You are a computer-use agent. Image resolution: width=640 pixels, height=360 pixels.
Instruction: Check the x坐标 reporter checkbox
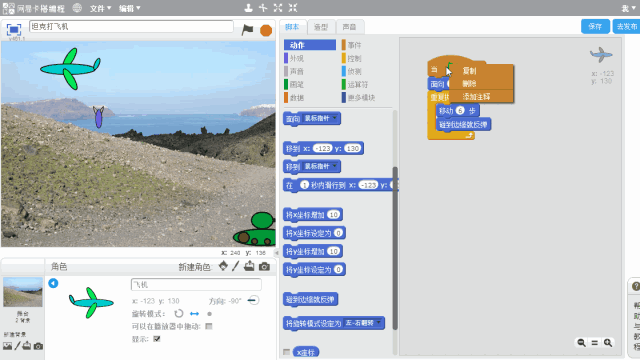click(x=287, y=352)
